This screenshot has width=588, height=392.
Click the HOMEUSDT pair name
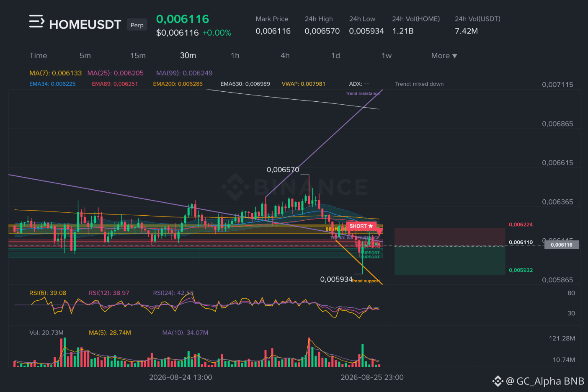[x=85, y=25]
